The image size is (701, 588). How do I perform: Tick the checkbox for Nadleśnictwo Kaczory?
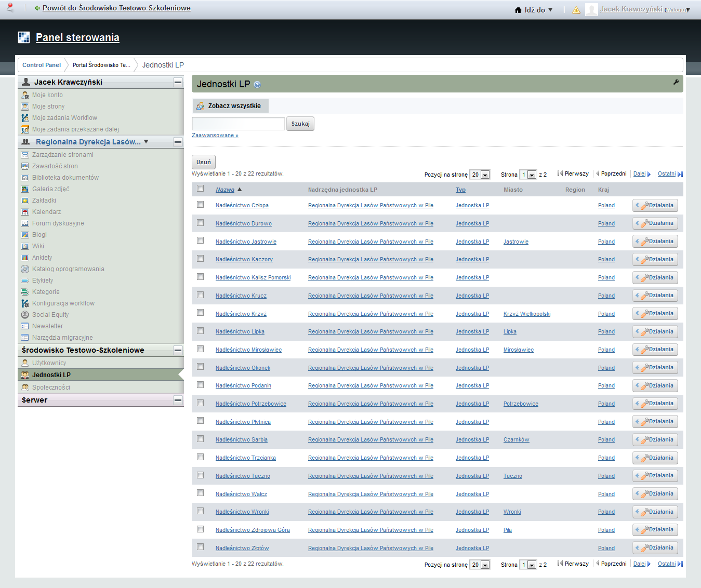coord(200,259)
